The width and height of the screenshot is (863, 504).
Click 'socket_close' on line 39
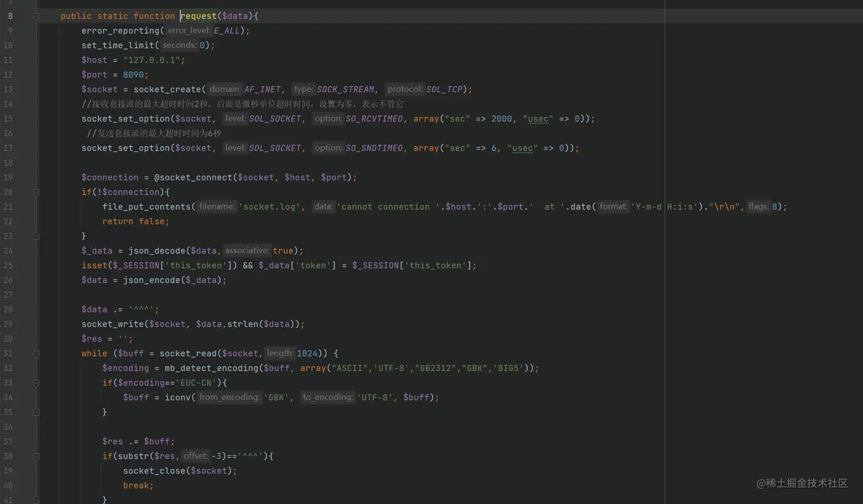point(154,471)
